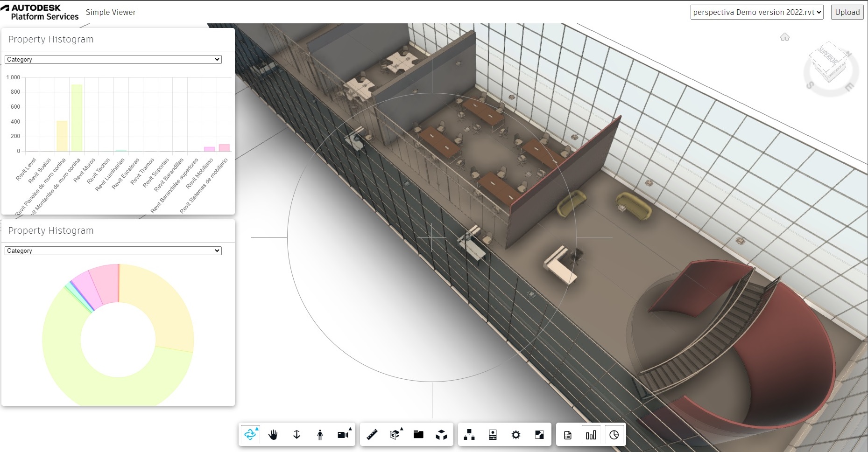Activate the Zoom tool
Screen dimensions: 868x452
(x=296, y=434)
